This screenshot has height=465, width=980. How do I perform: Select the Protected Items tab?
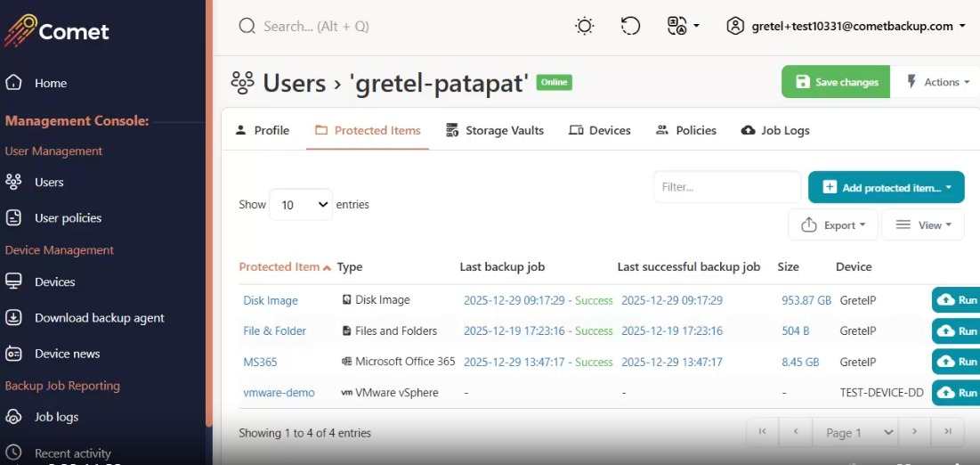pyautogui.click(x=368, y=130)
